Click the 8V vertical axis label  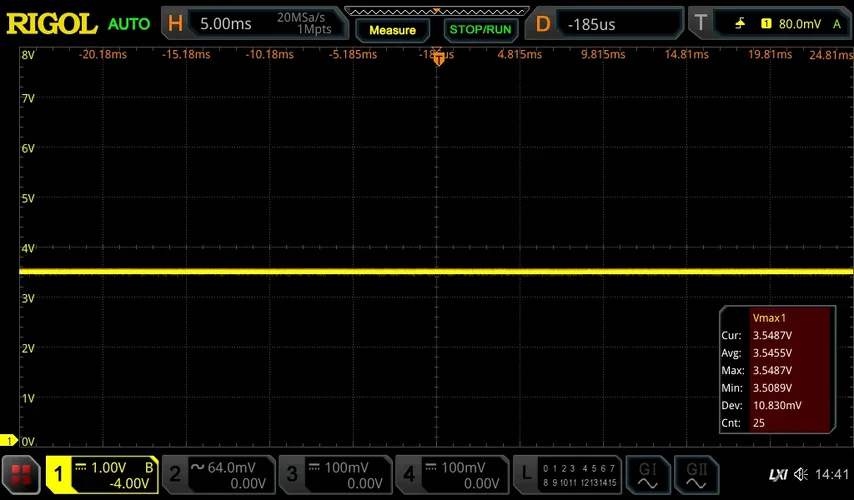(28, 54)
